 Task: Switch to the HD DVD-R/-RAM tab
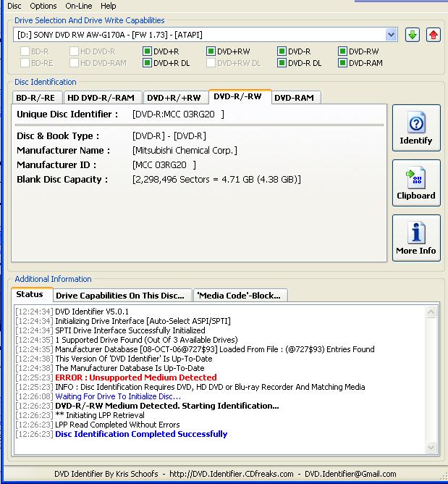click(x=102, y=98)
